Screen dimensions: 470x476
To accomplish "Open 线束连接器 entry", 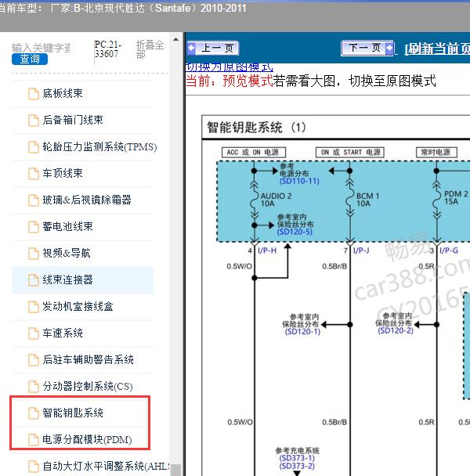I will pyautogui.click(x=67, y=280).
